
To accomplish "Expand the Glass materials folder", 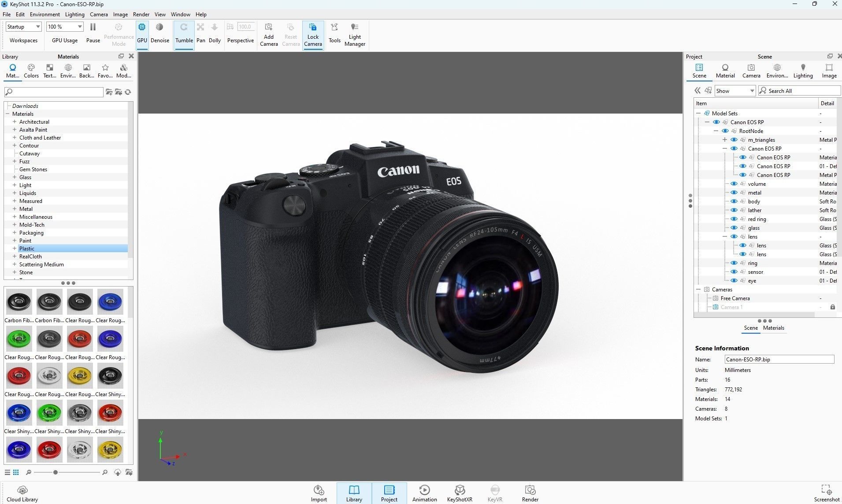I will [x=15, y=177].
